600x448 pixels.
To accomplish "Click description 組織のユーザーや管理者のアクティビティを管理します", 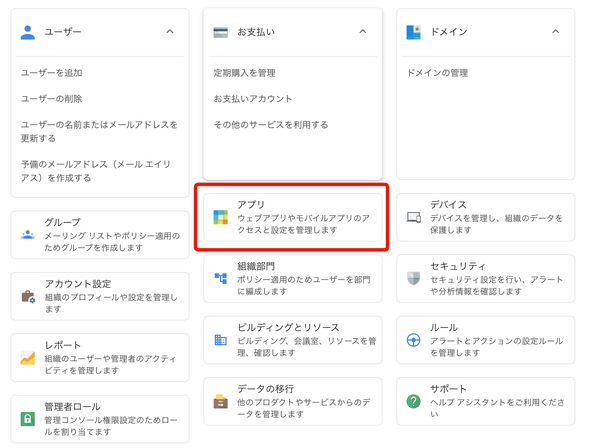I will click(x=111, y=364).
